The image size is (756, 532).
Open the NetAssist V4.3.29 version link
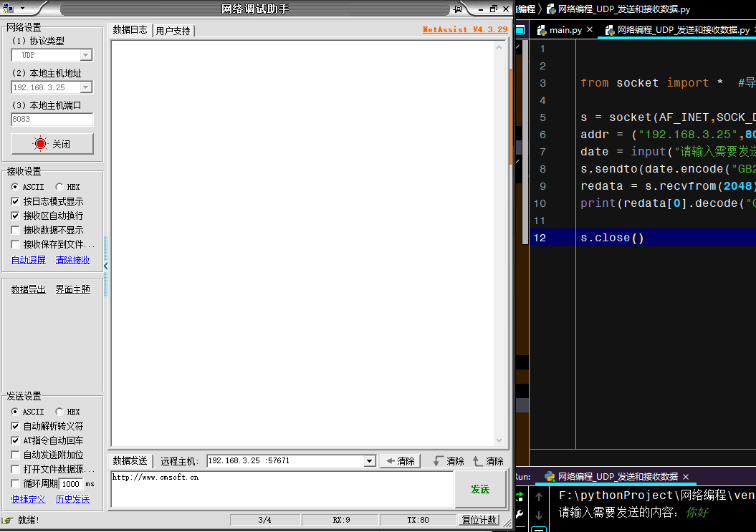tap(465, 29)
